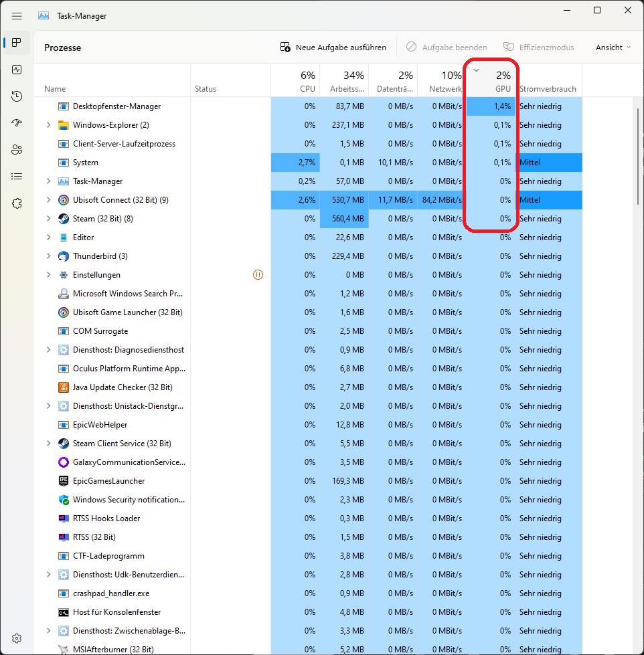Click the vertical scrollbar thumb
Image resolution: width=644 pixels, height=655 pixels.
(638, 157)
